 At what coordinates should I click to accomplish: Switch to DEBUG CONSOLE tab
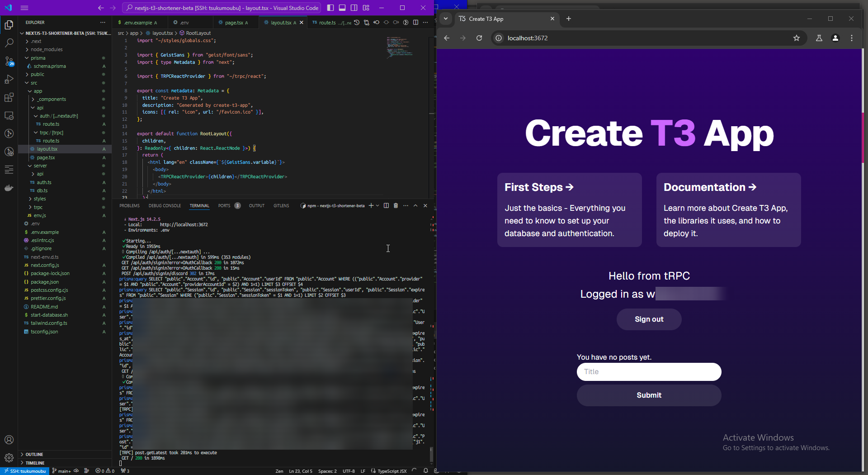pyautogui.click(x=165, y=205)
